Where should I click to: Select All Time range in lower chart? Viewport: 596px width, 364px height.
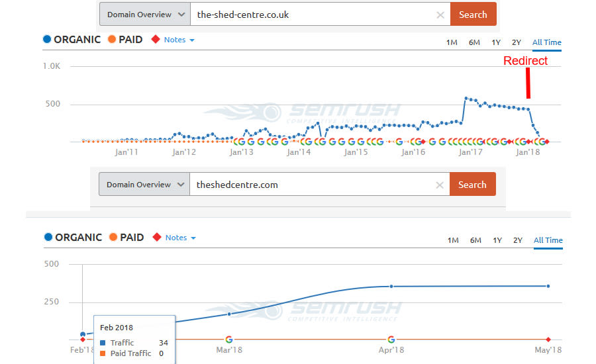[548, 240]
